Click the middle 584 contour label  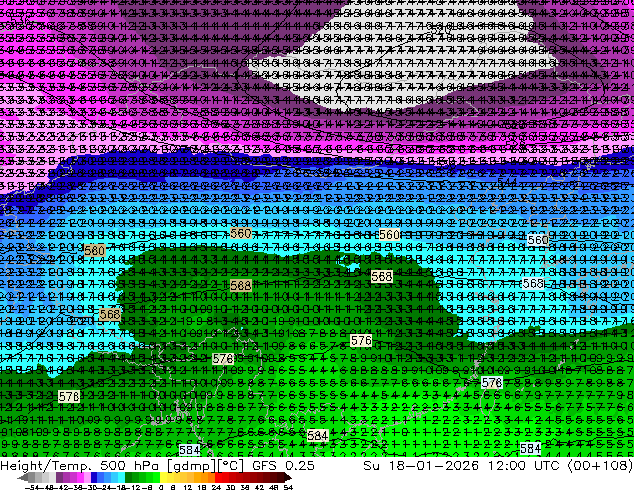click(317, 435)
